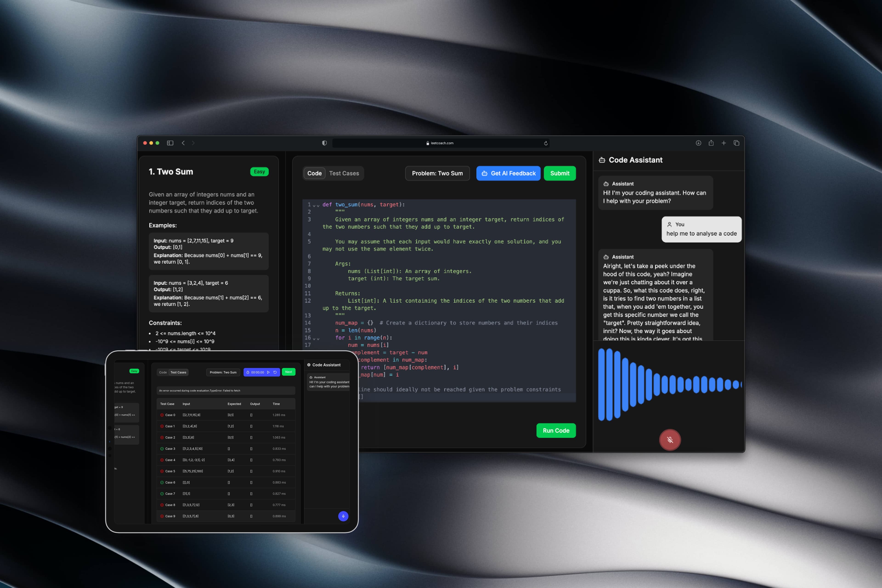The width and height of the screenshot is (882, 588).
Task: Click the passed status icon for Case 6
Action: 162,483
